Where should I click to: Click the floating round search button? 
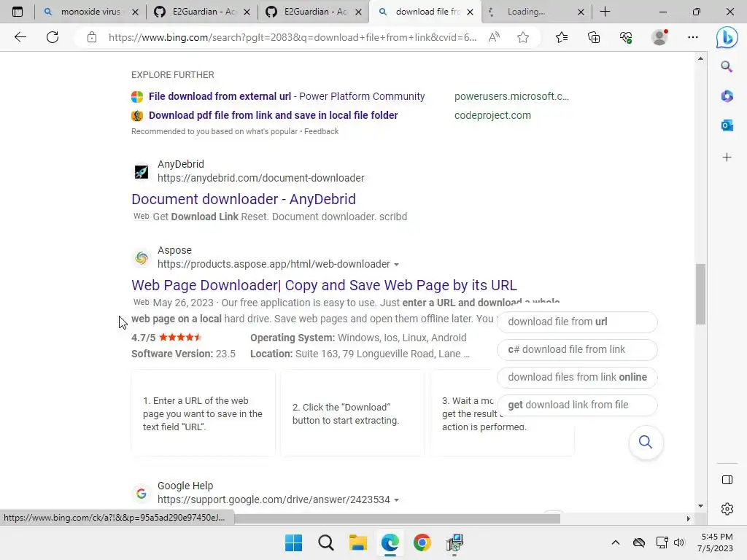click(646, 443)
